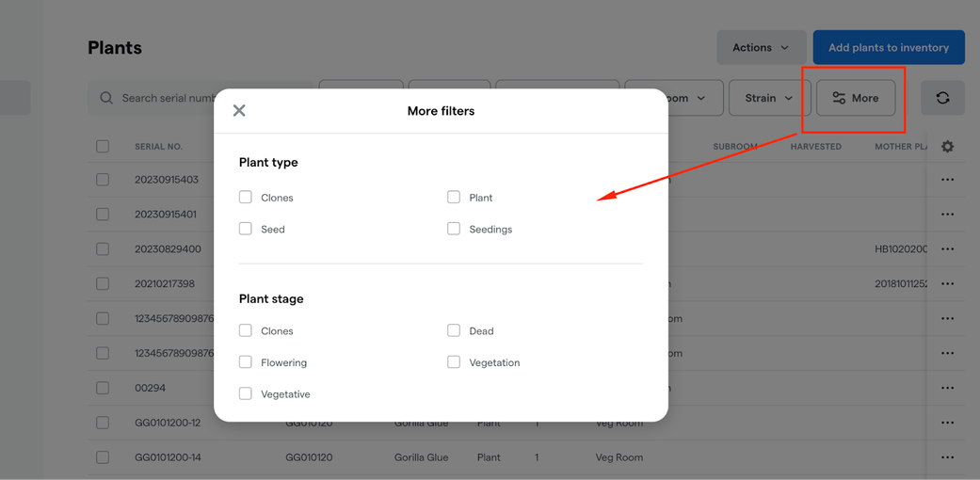Click the sliders icon on the More button

(839, 98)
